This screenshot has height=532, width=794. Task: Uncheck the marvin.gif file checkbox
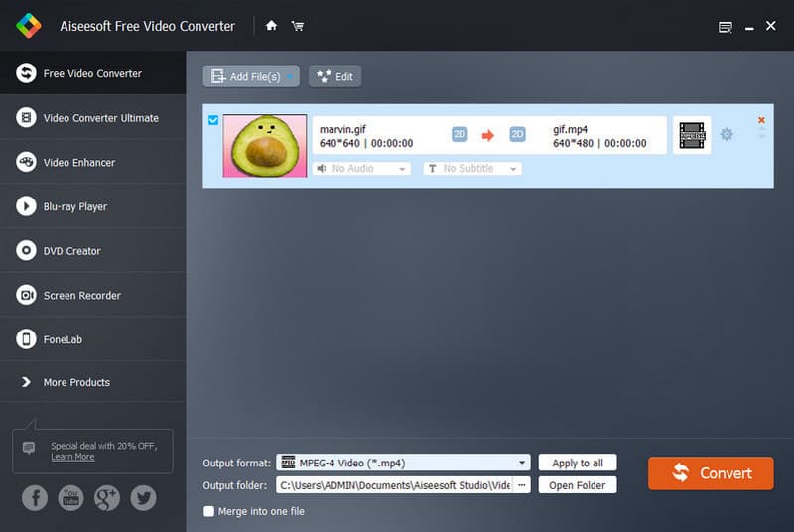pos(213,120)
